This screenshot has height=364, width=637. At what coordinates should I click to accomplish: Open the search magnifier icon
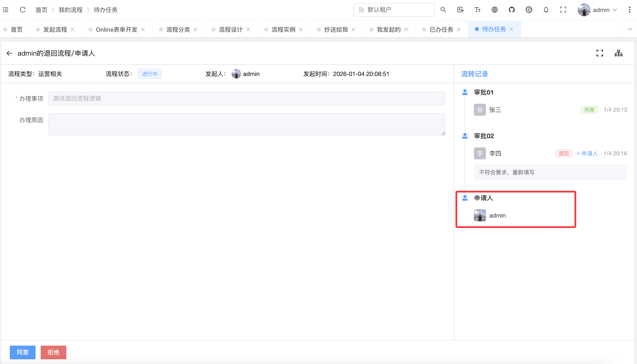click(x=443, y=10)
